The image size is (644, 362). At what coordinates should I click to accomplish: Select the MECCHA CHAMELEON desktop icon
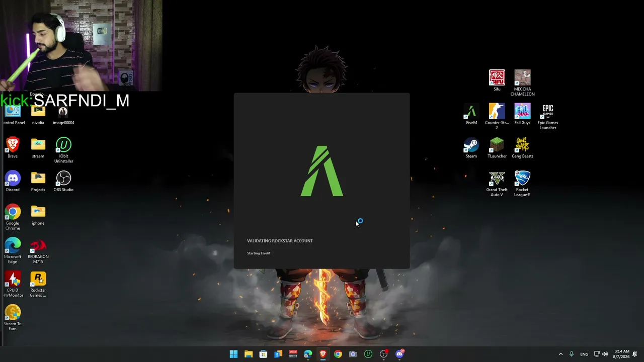click(522, 83)
